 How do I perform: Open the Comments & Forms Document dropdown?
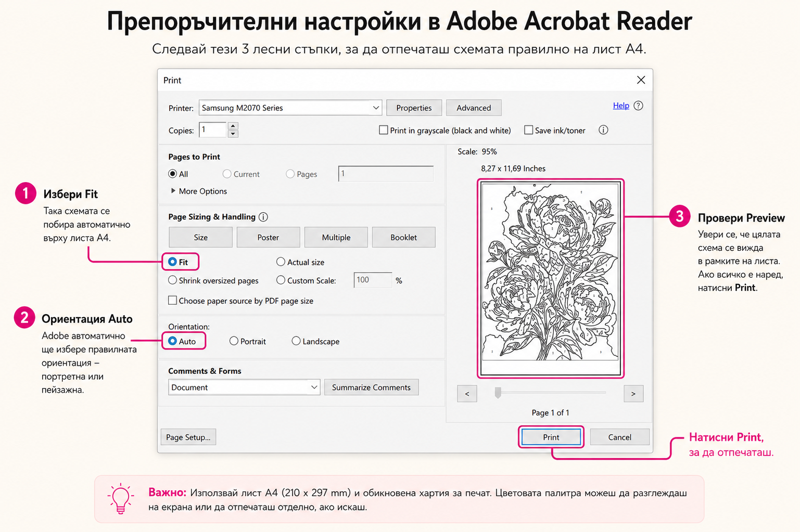[244, 387]
